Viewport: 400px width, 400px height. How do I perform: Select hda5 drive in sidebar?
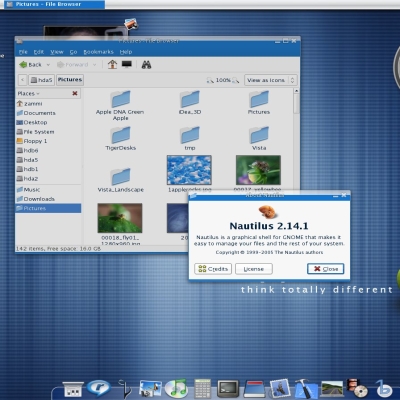48,160
